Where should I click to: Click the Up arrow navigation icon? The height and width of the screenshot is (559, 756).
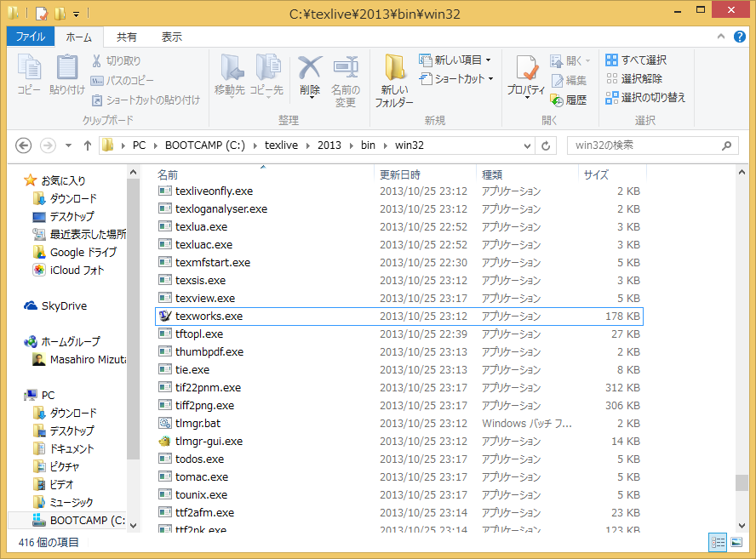pos(87,145)
